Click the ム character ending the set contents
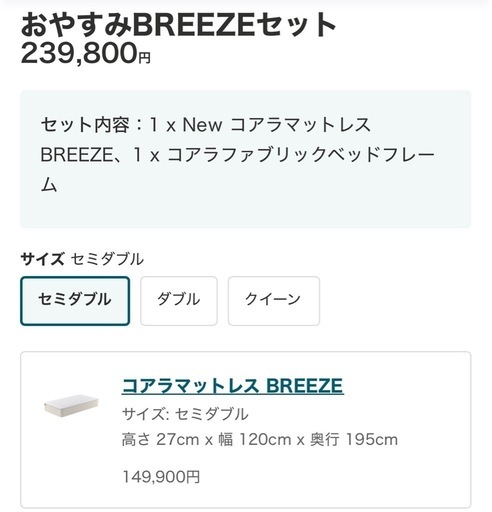This screenshot has width=492, height=512. point(49,185)
